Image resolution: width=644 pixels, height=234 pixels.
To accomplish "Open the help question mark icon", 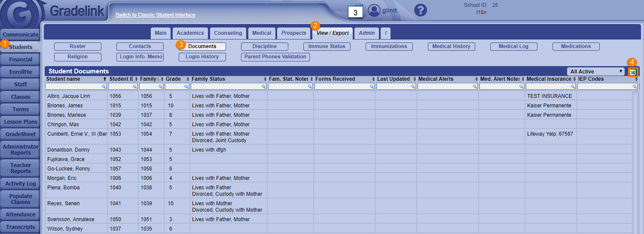I will (420, 10).
